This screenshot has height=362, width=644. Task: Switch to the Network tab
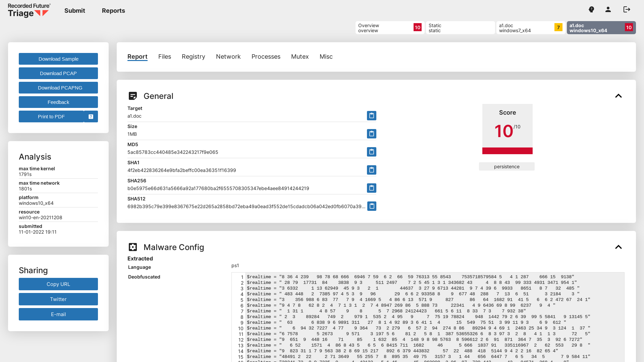point(228,57)
